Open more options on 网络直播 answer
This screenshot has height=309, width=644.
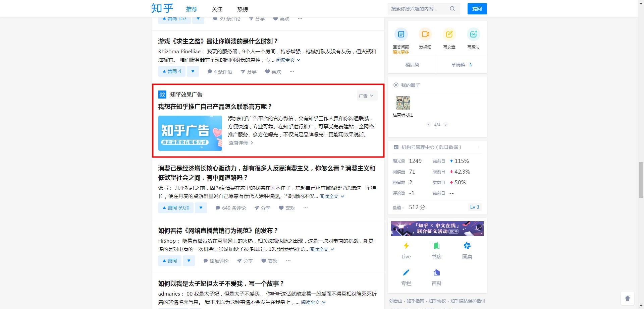click(288, 261)
